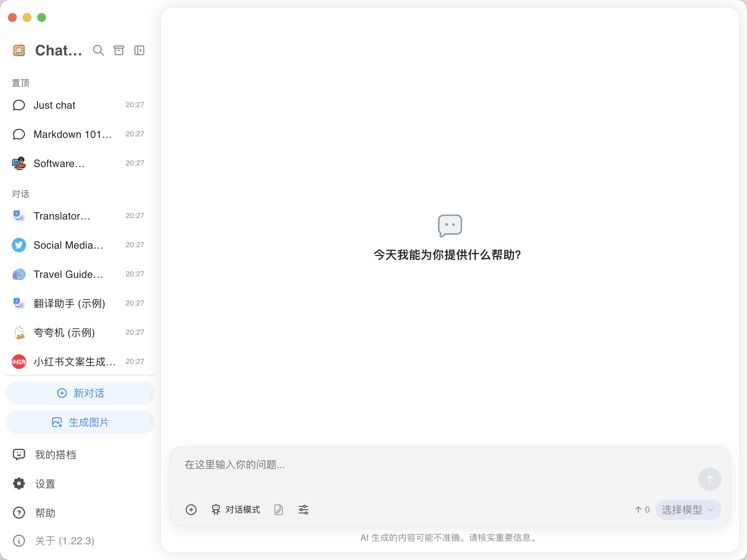The height and width of the screenshot is (560, 747).
Task: Open the 翻译助手 (示例) conversation
Action: coord(80,303)
